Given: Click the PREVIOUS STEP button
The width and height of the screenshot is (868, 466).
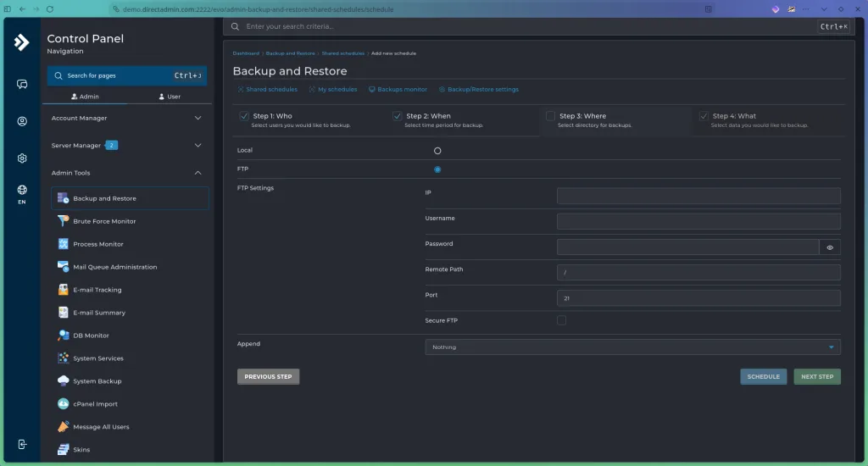Looking at the screenshot, I should [x=269, y=376].
